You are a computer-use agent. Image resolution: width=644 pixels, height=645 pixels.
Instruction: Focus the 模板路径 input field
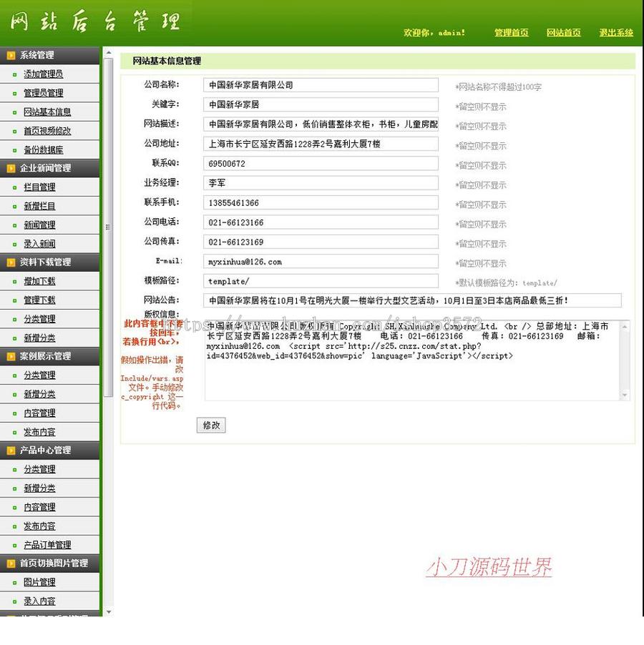tap(321, 281)
